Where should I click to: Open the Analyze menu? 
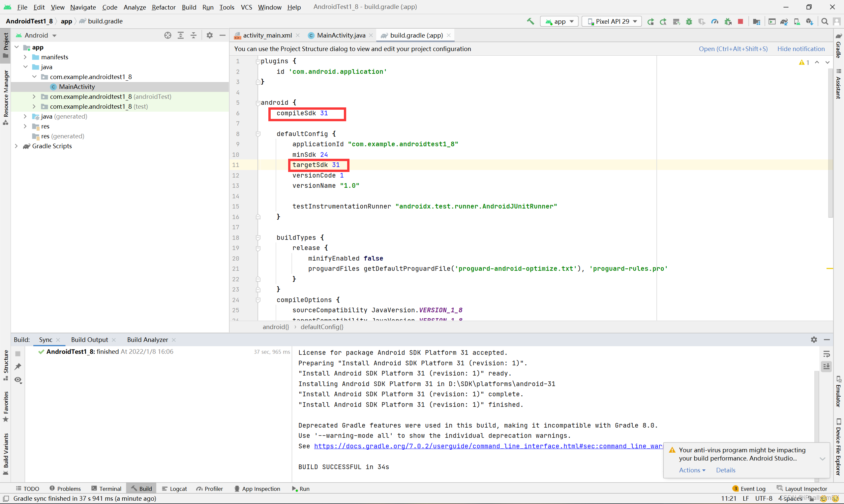(135, 7)
